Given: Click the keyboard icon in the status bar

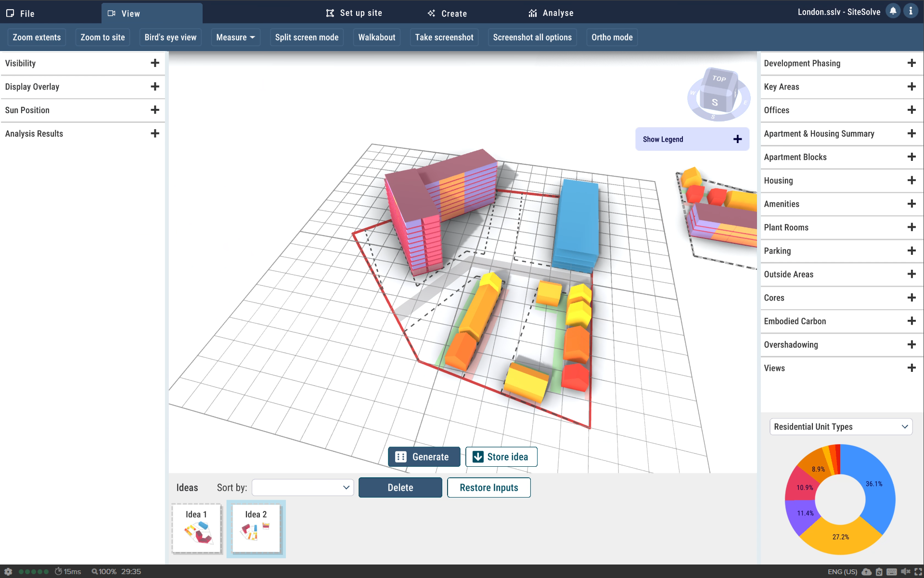Looking at the screenshot, I should tap(892, 572).
